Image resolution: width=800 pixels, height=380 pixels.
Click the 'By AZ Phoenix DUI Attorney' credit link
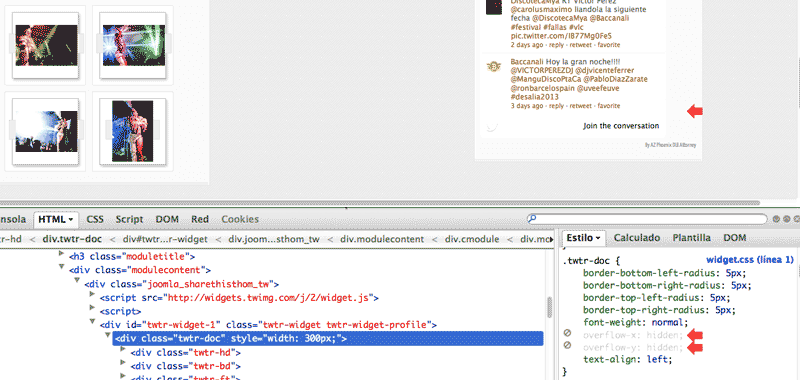pyautogui.click(x=670, y=145)
